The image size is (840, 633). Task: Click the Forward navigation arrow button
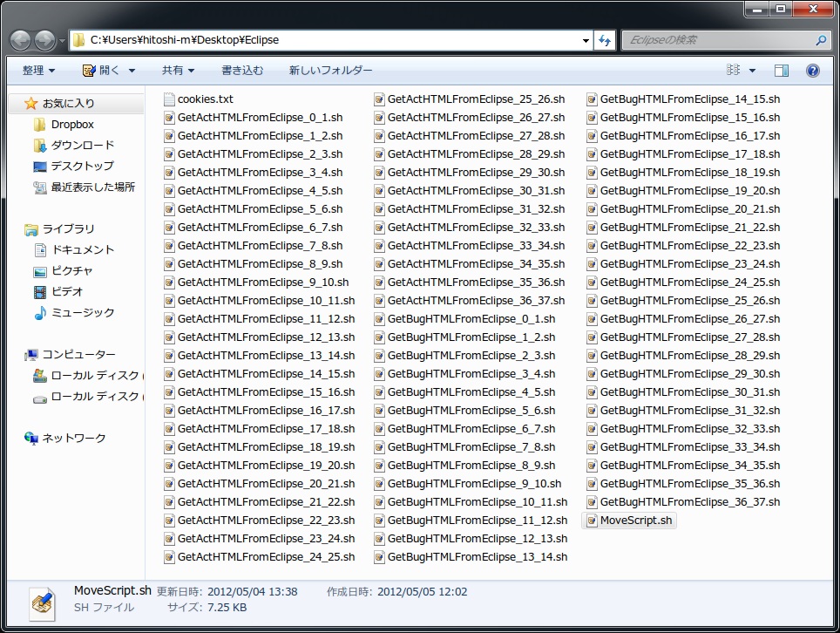point(45,40)
